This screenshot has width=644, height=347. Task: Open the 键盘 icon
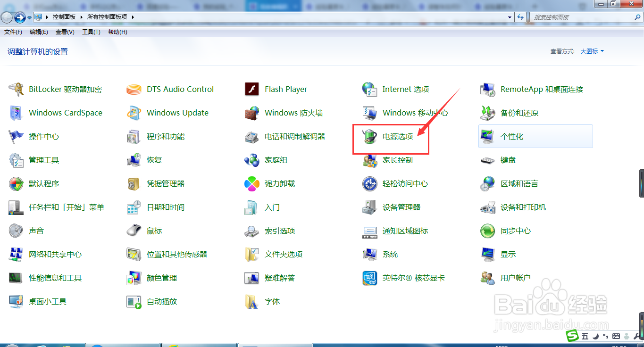(x=488, y=160)
